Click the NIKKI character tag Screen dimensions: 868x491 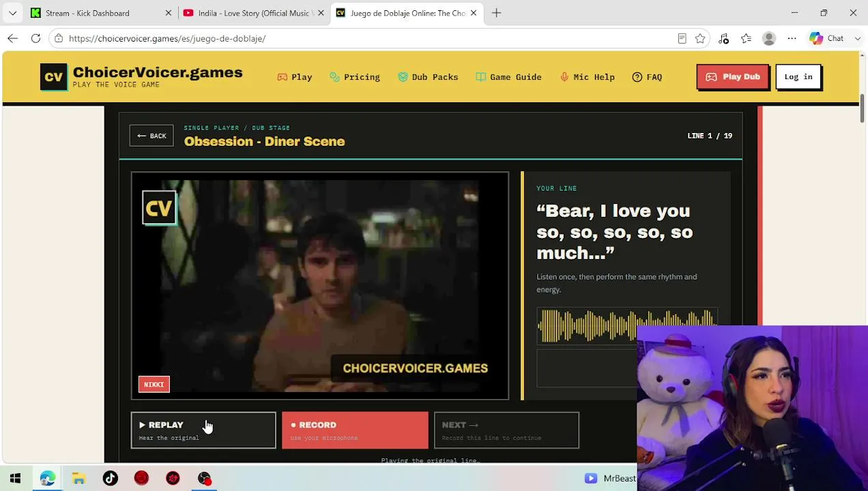pos(154,385)
